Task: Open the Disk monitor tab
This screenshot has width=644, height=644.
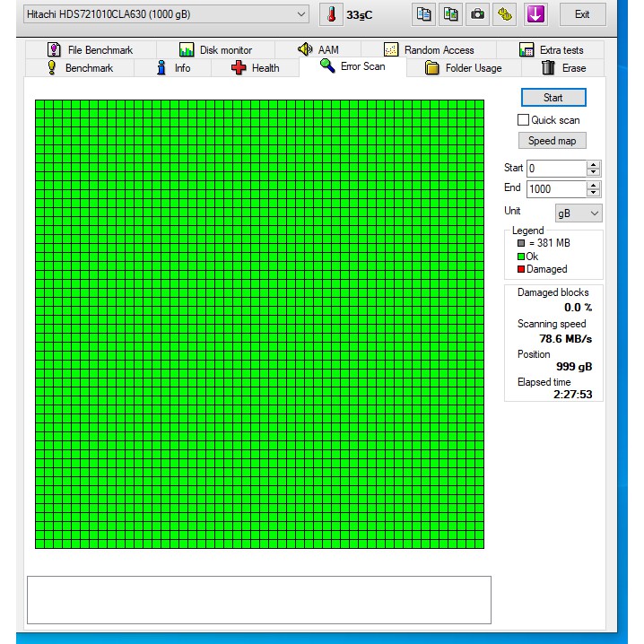Action: click(x=215, y=50)
